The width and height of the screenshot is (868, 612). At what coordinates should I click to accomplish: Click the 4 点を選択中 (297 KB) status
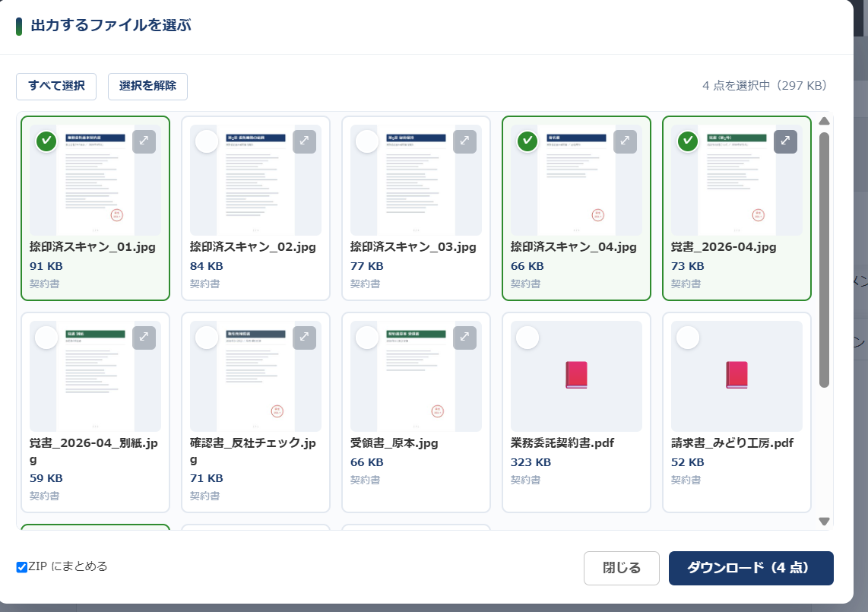[765, 86]
